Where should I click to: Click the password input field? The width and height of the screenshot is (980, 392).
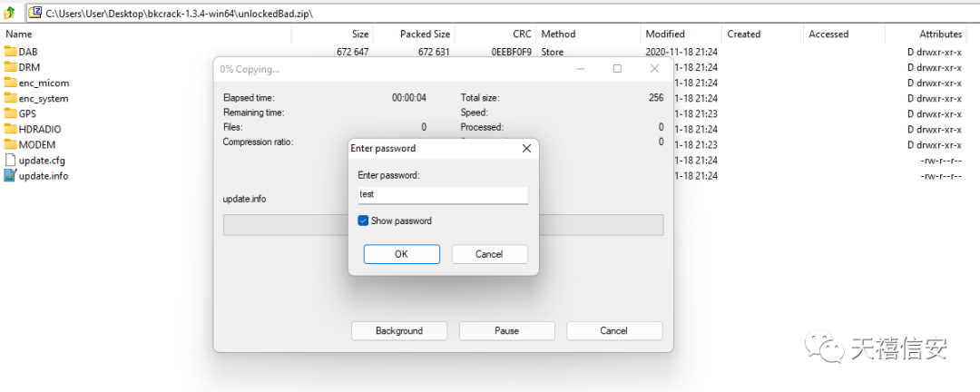[x=443, y=194]
